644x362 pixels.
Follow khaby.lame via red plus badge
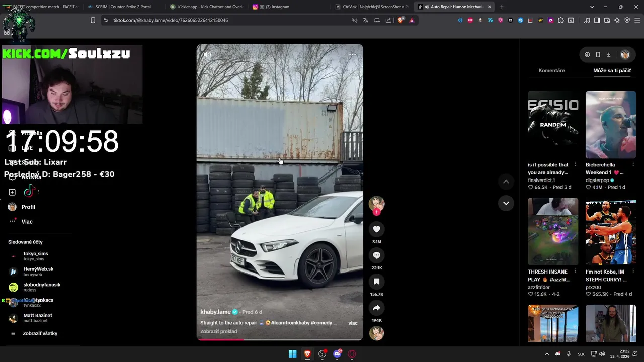tap(376, 212)
